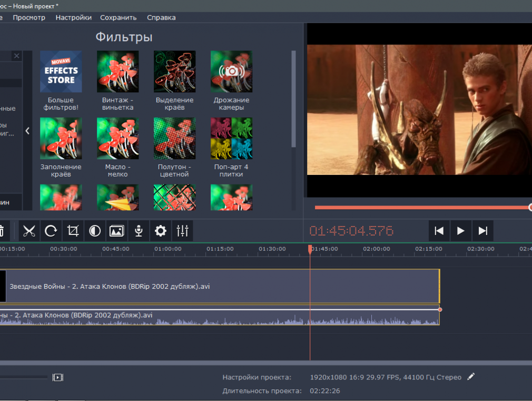The width and height of the screenshot is (532, 401).
Task: Select the Выделение краёв filter
Action: (x=175, y=71)
